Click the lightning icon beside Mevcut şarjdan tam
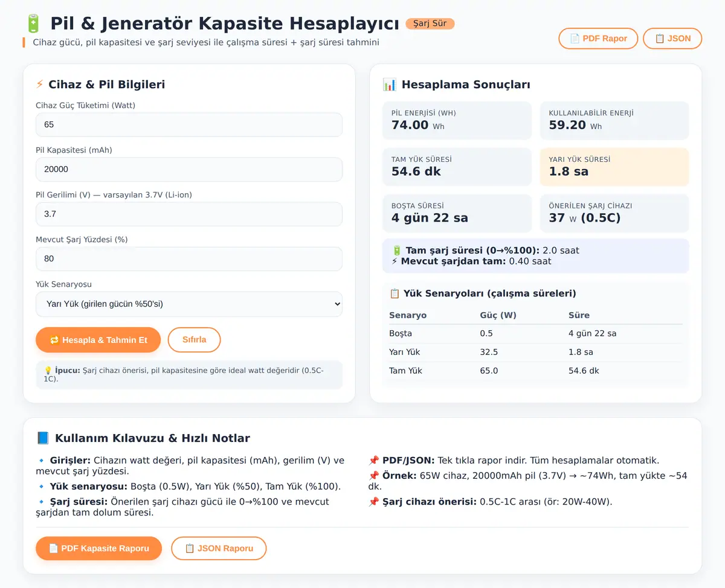This screenshot has width=725, height=588. pos(395,261)
